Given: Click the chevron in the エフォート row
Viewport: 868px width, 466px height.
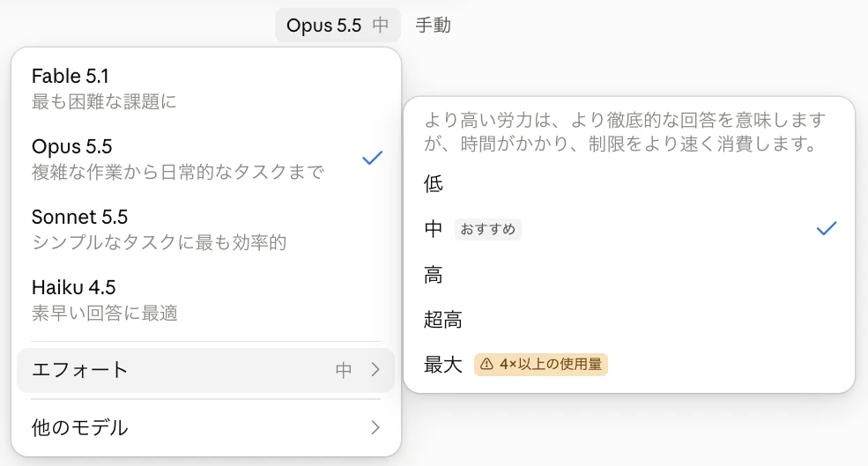Looking at the screenshot, I should tap(376, 370).
